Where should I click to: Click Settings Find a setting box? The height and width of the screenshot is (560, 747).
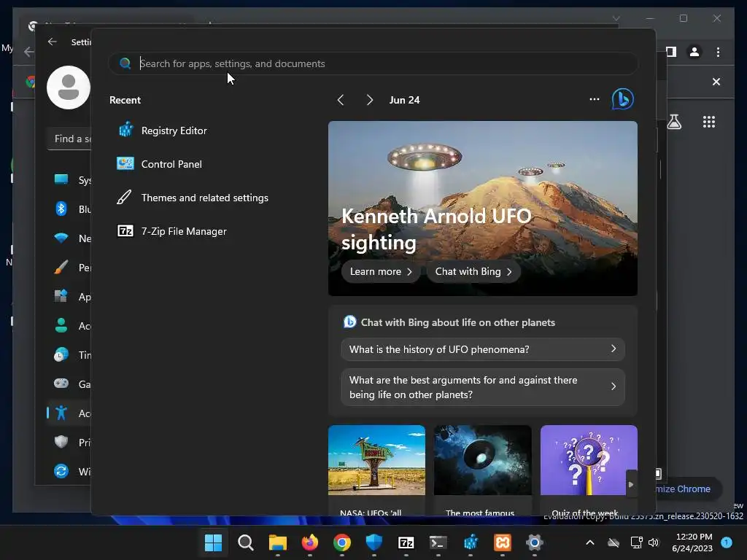tap(69, 139)
